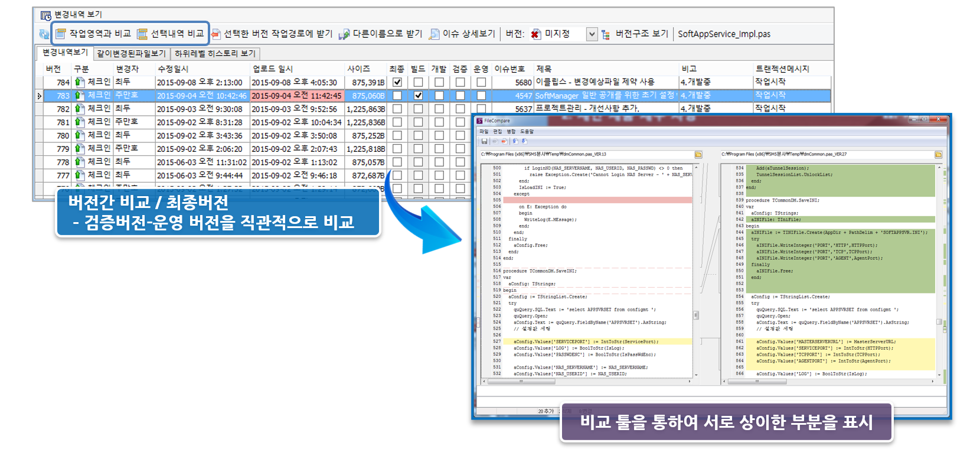Click the 다른이름으로 받기 icon

(x=344, y=34)
